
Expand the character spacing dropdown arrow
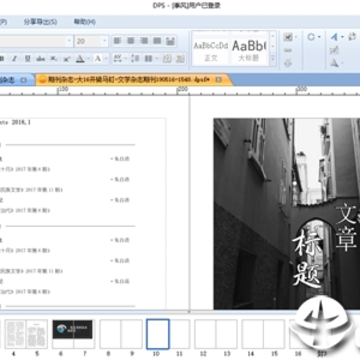125,59
